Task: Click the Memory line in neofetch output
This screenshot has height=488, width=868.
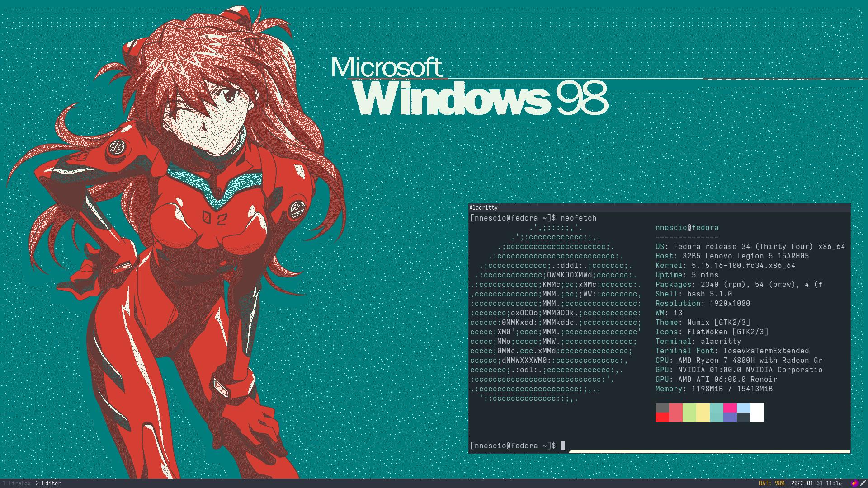Action: click(x=714, y=389)
